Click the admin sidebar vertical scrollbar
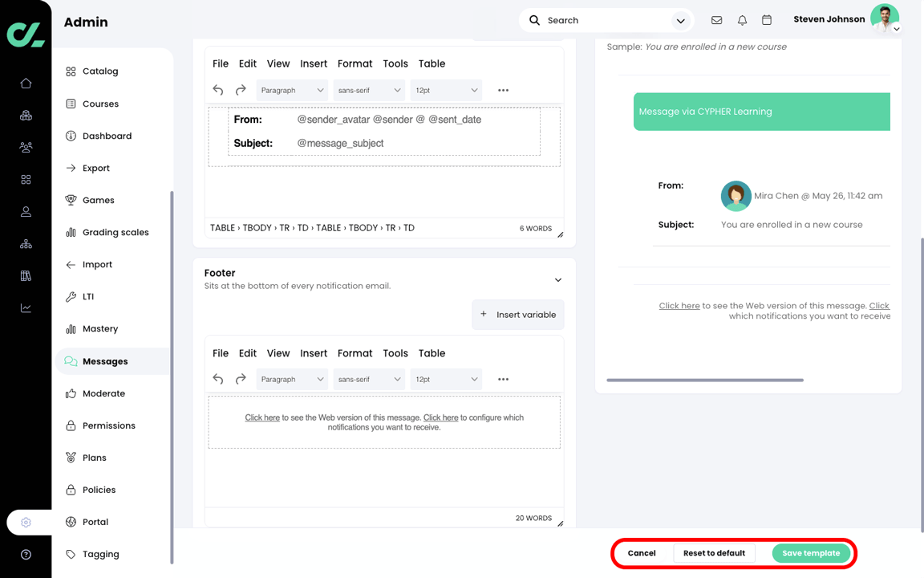This screenshot has width=924, height=578. [x=172, y=377]
